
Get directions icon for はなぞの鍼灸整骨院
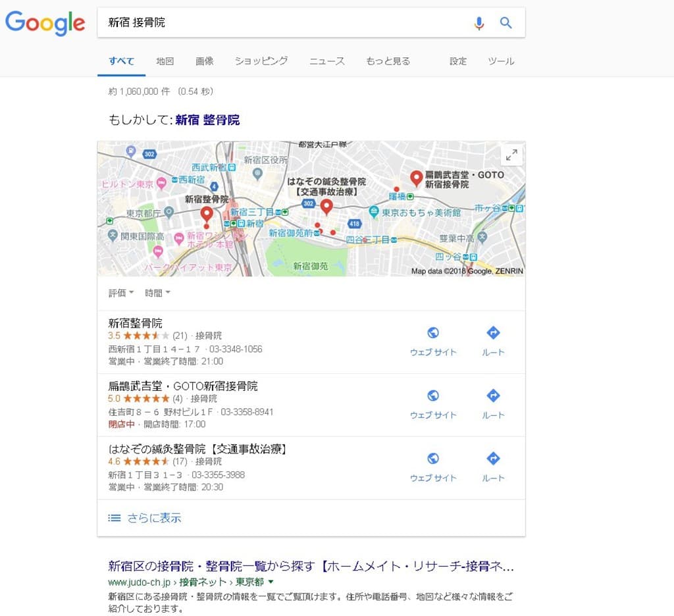(493, 459)
